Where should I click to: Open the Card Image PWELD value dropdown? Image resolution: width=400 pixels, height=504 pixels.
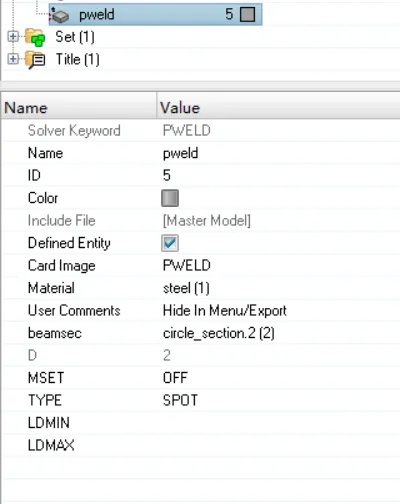[280, 266]
